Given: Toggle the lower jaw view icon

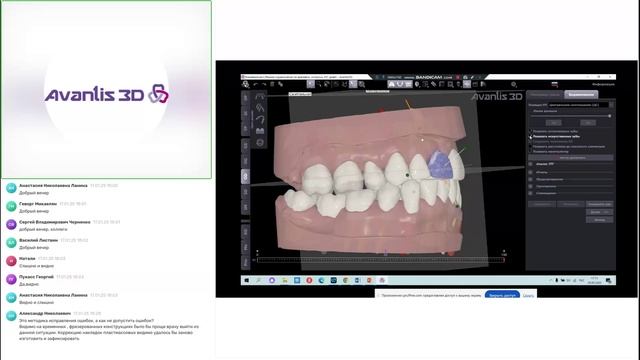Looking at the screenshot, I should (x=400, y=84).
